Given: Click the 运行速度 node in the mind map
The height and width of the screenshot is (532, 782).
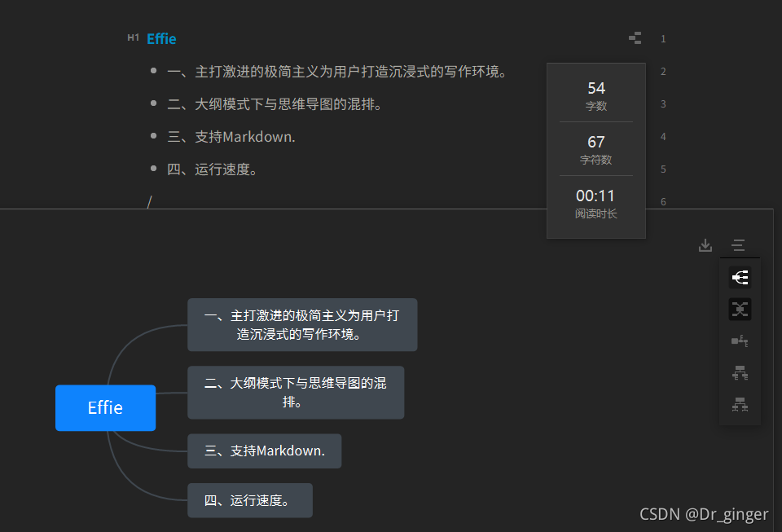Looking at the screenshot, I should point(250,500).
